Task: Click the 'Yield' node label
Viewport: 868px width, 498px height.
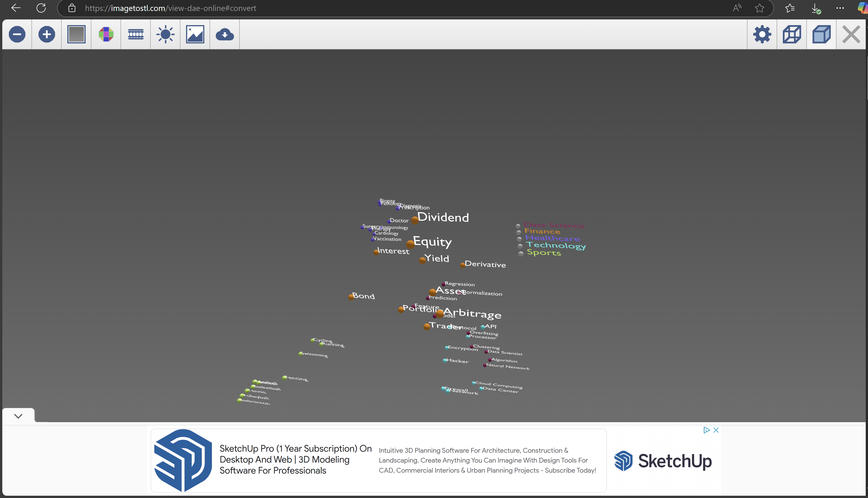Action: (436, 258)
